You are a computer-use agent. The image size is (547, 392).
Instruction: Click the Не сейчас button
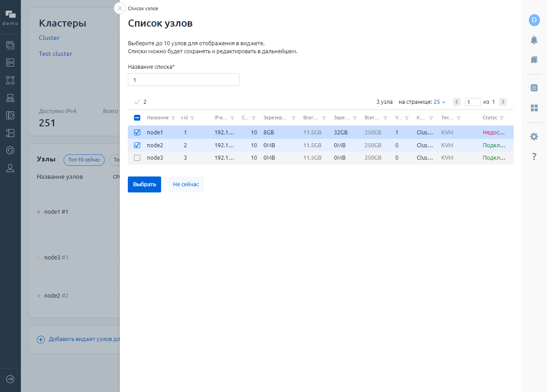pyautogui.click(x=186, y=184)
